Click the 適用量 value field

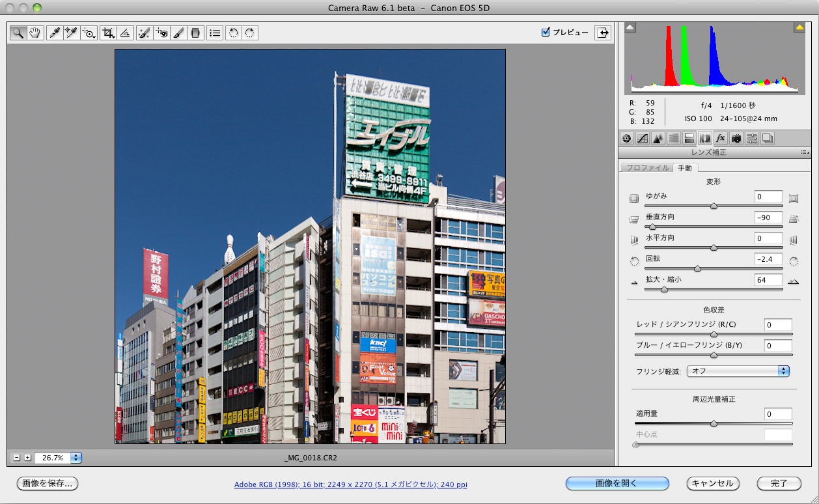(778, 414)
